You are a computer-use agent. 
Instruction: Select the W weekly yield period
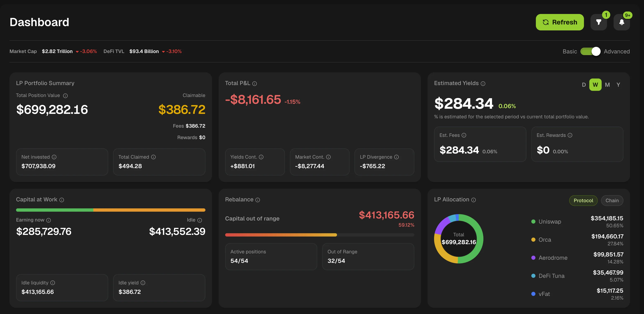(595, 85)
